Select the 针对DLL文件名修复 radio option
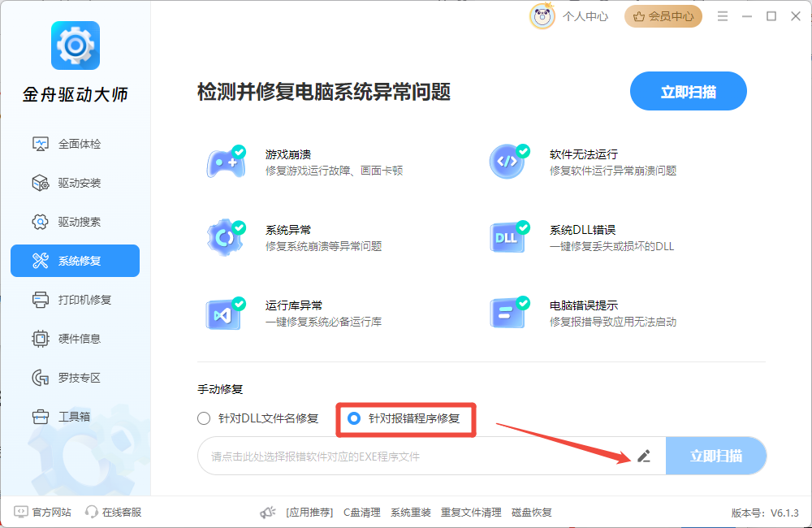 [258, 418]
